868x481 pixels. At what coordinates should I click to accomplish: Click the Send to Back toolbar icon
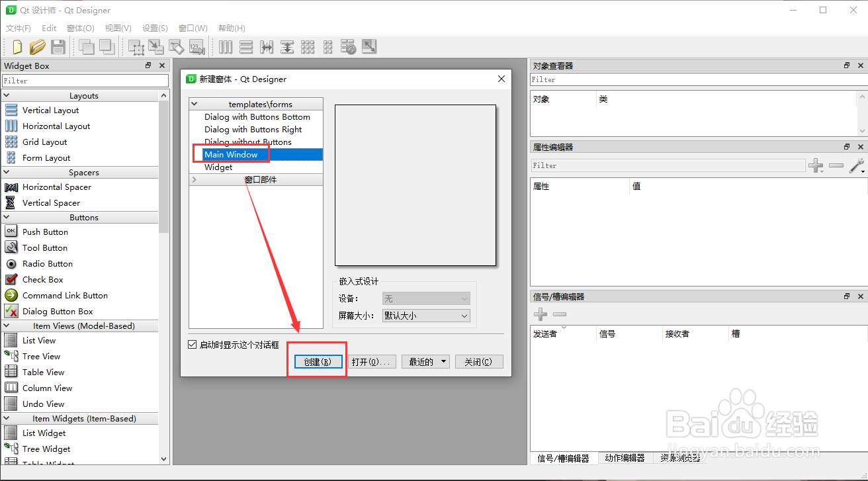click(107, 47)
